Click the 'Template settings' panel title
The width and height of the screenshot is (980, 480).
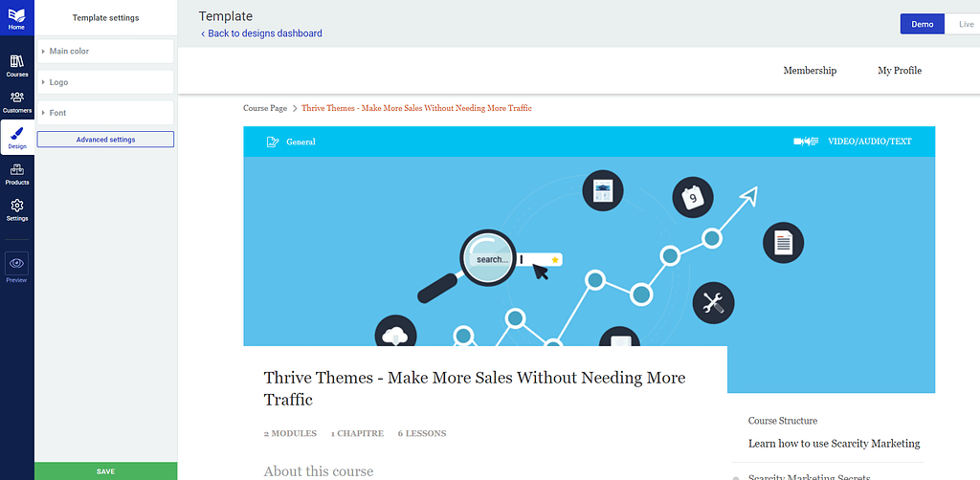coord(105,18)
